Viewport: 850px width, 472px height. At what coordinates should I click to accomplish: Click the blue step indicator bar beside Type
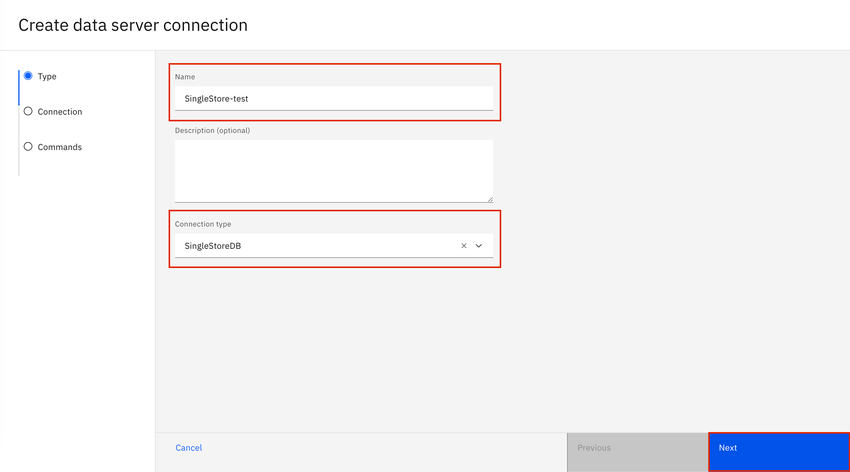pos(19,87)
